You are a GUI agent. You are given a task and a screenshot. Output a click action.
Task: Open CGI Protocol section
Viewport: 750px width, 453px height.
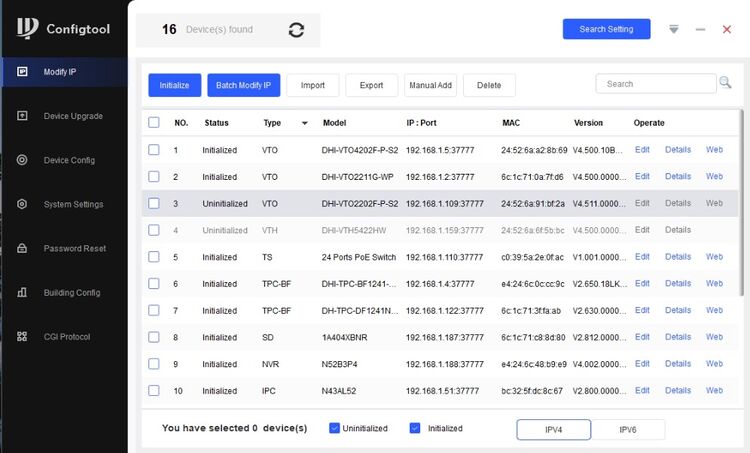click(65, 336)
